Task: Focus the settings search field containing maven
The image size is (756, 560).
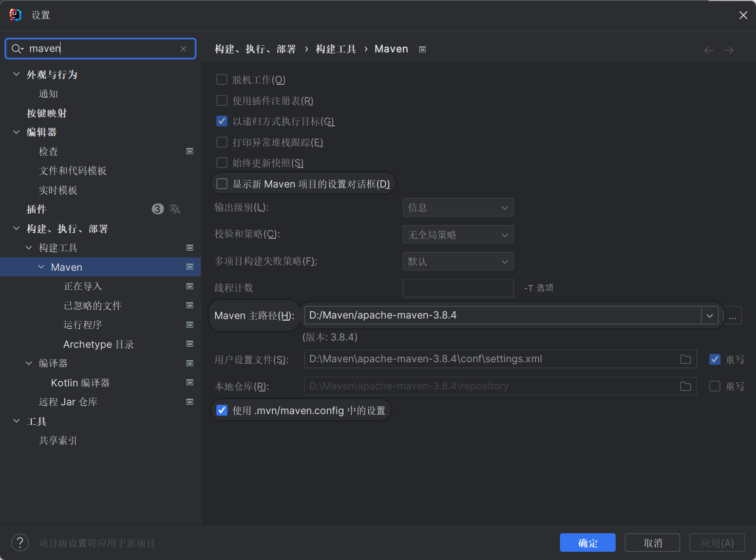Action: [100, 49]
